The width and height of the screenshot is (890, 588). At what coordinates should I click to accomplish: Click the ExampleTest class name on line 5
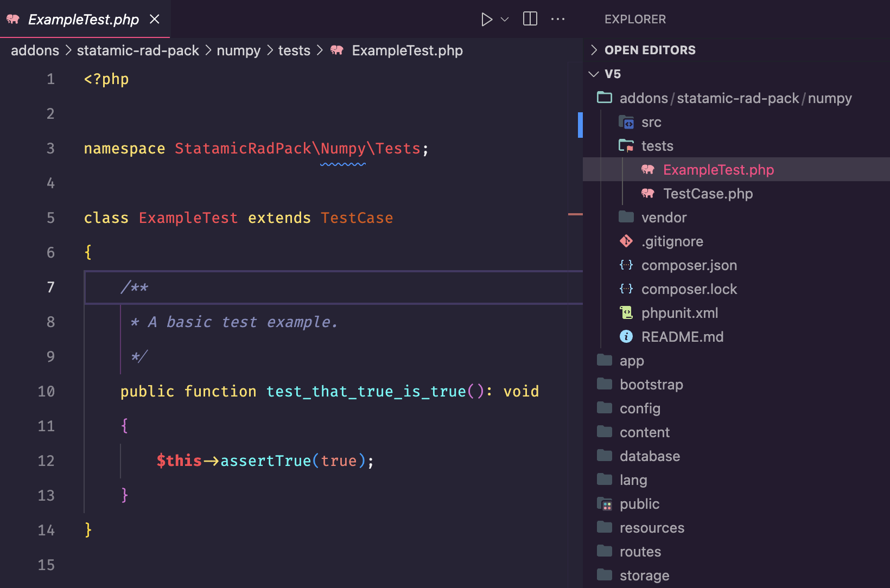point(188,218)
